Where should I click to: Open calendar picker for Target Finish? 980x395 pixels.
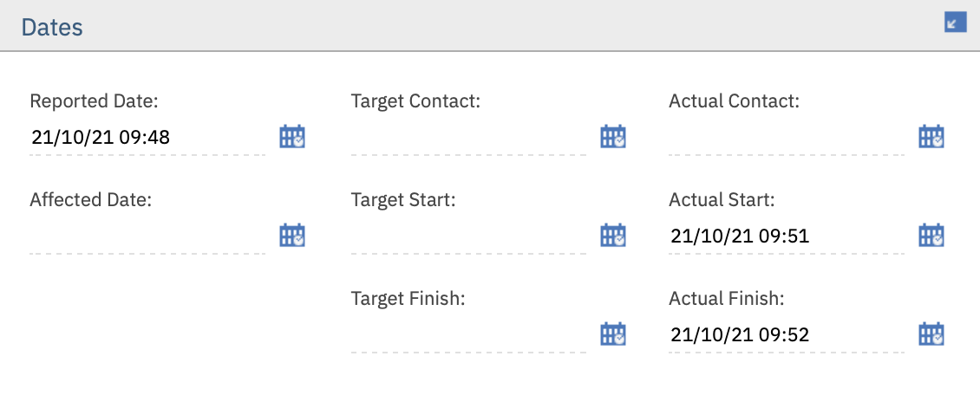click(613, 334)
